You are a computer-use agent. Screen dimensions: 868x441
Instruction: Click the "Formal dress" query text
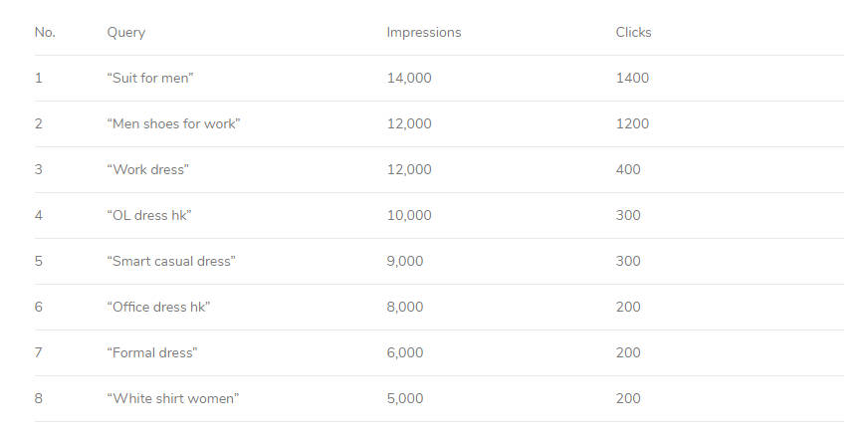(152, 353)
